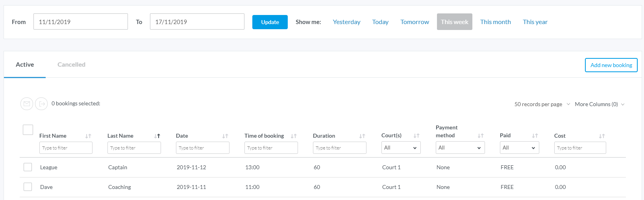The width and height of the screenshot is (644, 200).
Task: Click the email selected bookings icon
Action: tap(27, 104)
